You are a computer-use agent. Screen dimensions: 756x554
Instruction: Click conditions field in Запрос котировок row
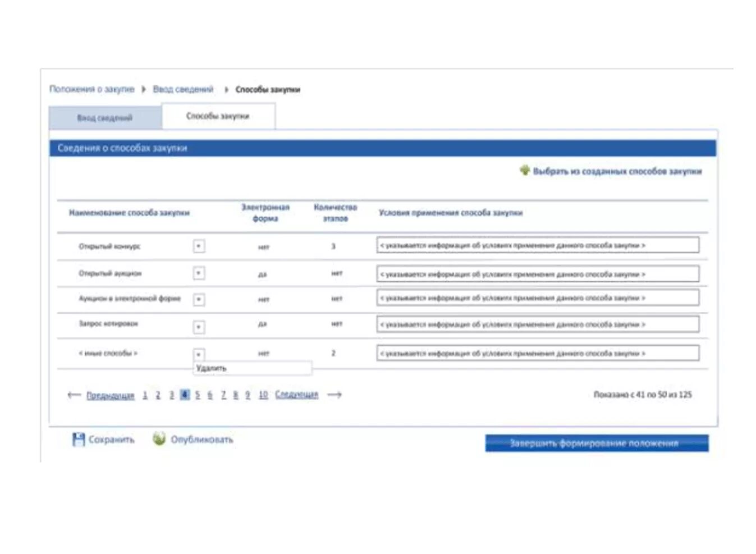pyautogui.click(x=538, y=324)
